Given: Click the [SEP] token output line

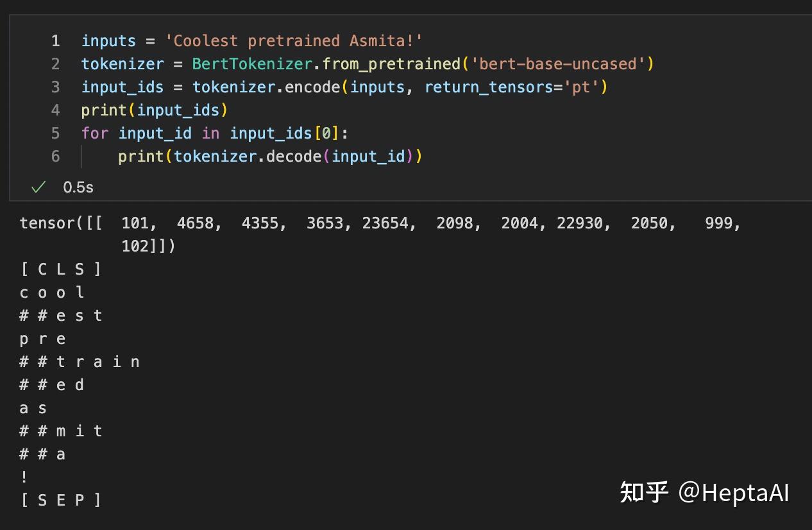Looking at the screenshot, I should [61, 500].
